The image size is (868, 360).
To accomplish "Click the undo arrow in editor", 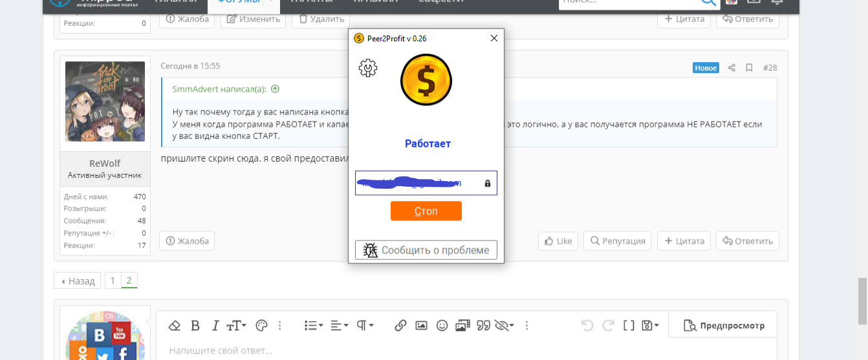I will [587, 325].
